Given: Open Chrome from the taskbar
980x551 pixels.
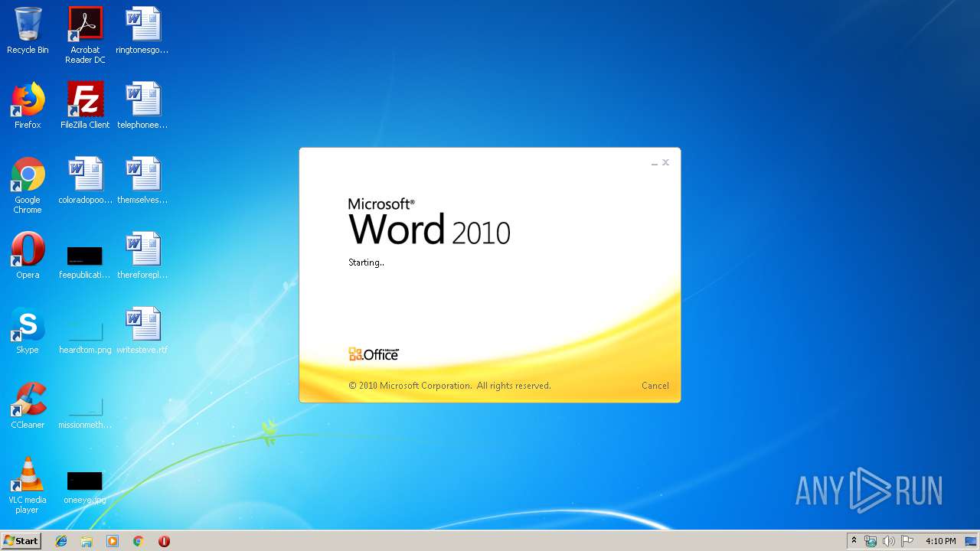Looking at the screenshot, I should (x=138, y=541).
